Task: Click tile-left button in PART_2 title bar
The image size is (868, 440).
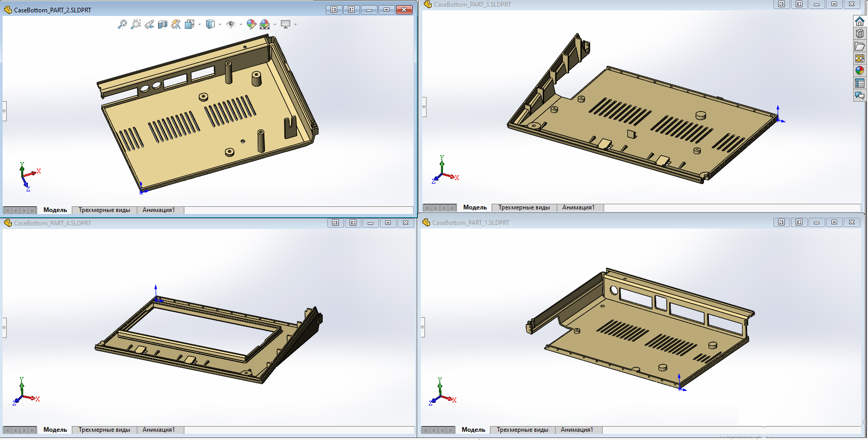Action: click(334, 10)
